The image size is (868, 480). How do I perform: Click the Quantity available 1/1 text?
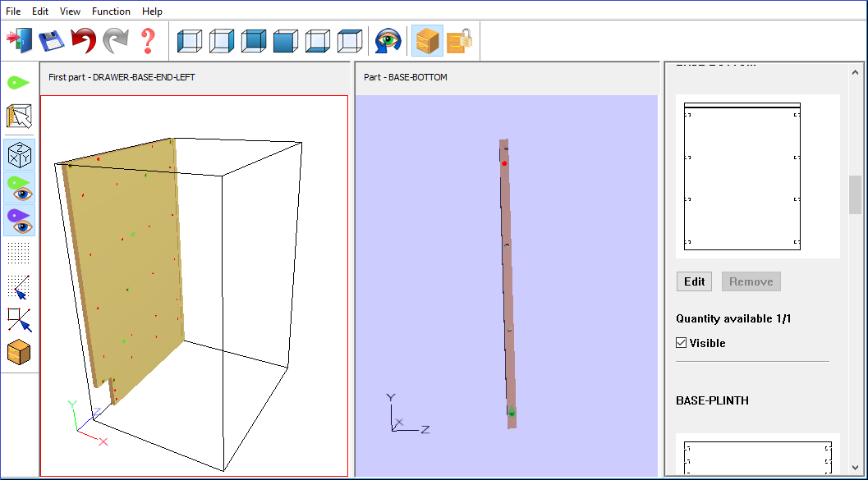coord(733,318)
